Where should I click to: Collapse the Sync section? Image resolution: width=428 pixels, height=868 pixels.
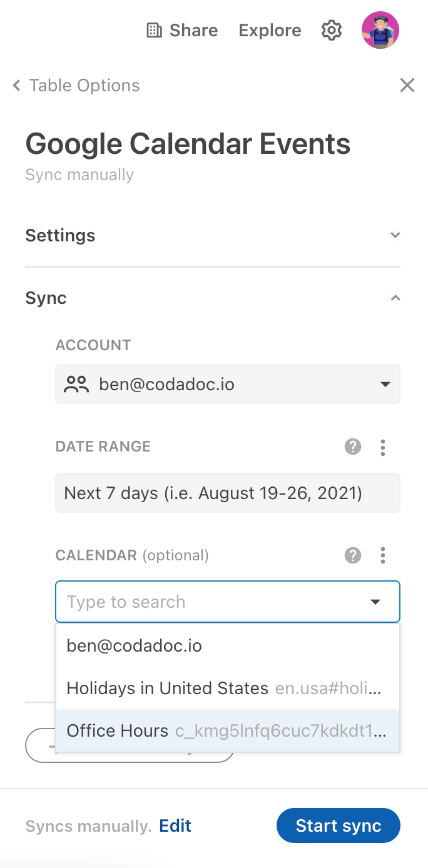click(x=395, y=298)
